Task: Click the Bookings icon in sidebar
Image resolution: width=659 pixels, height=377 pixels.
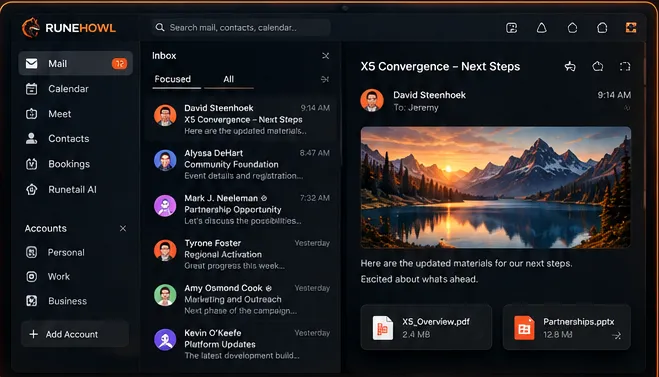Action: (x=32, y=164)
